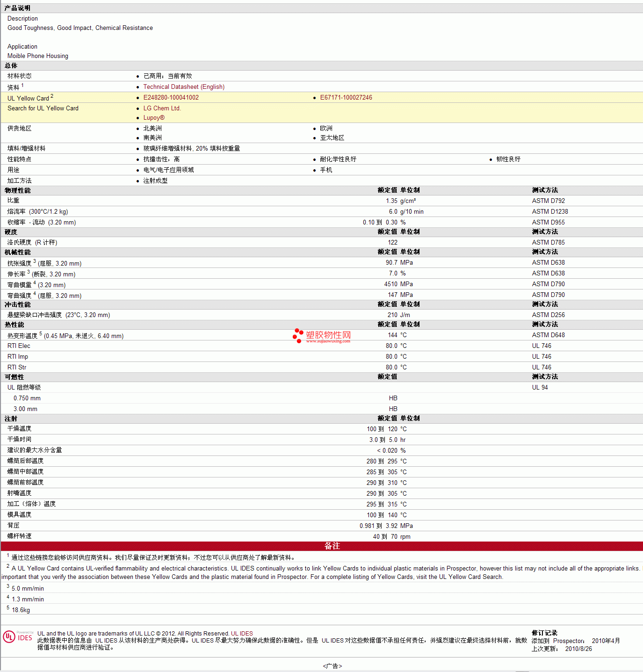Click the 'UL 94' test method

(540, 388)
